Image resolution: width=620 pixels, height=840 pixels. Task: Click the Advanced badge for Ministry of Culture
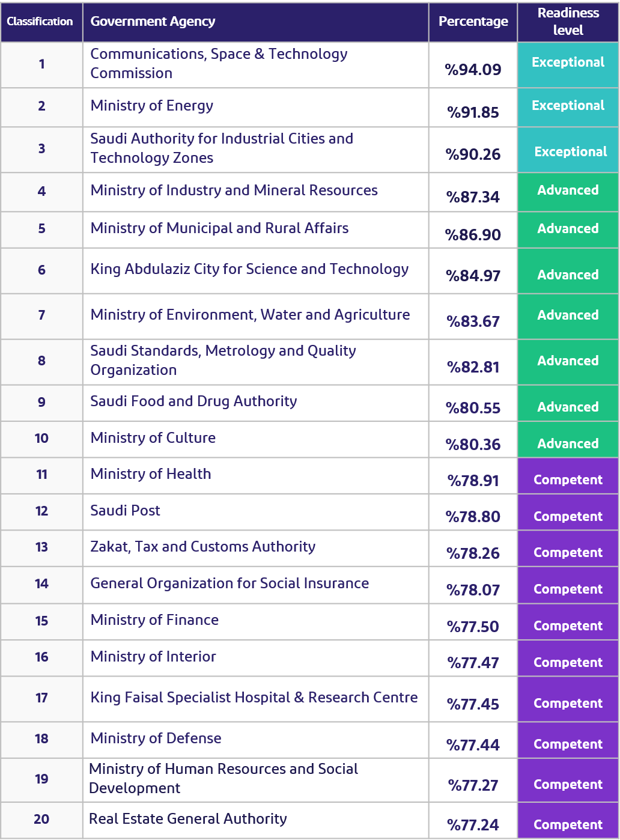click(x=567, y=443)
